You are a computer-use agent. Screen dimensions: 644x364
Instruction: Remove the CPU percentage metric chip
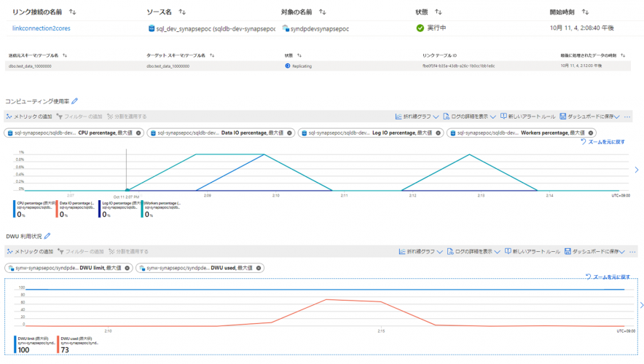[139, 133]
